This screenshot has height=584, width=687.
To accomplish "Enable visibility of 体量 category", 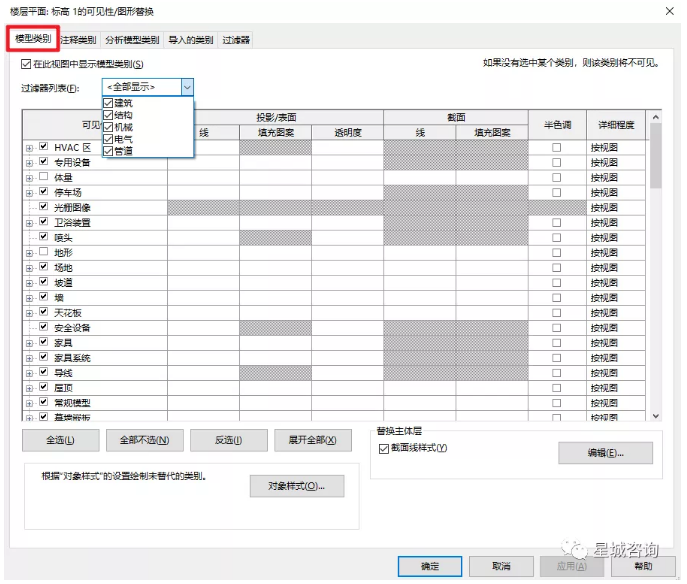I will [43, 176].
